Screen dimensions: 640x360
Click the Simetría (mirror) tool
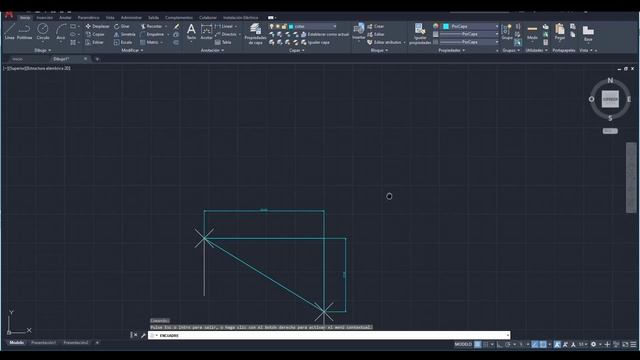(124, 34)
